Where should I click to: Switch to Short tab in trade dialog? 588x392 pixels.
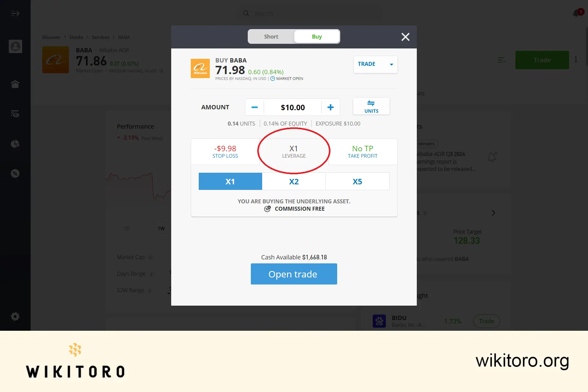271,36
